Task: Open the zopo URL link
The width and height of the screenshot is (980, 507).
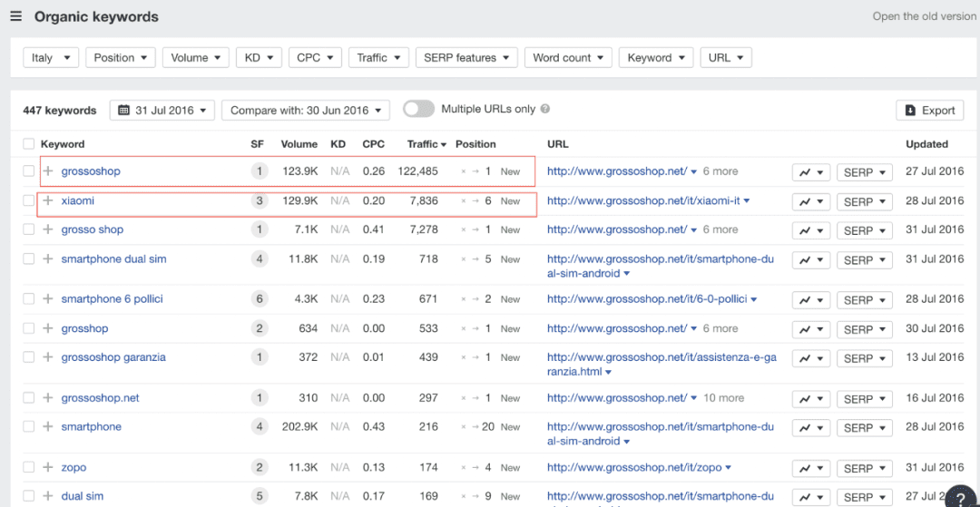Action: [x=634, y=467]
